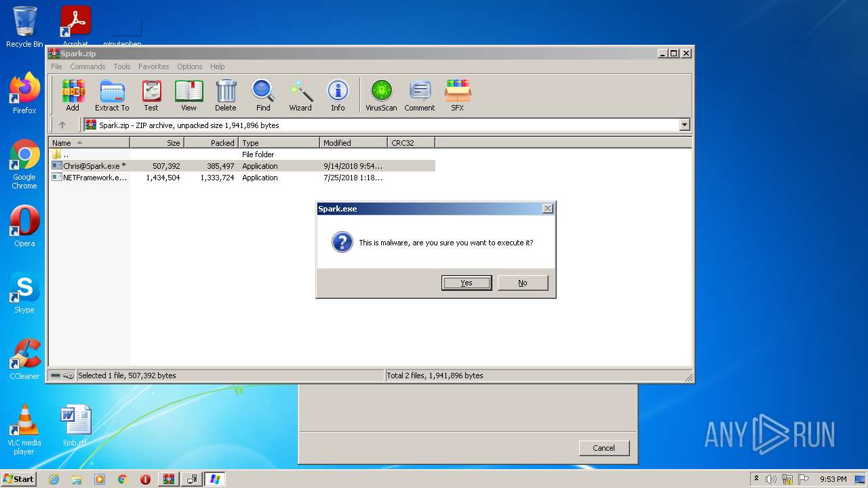
Task: Click No in the Spark.exe dialog
Action: pyautogui.click(x=523, y=283)
